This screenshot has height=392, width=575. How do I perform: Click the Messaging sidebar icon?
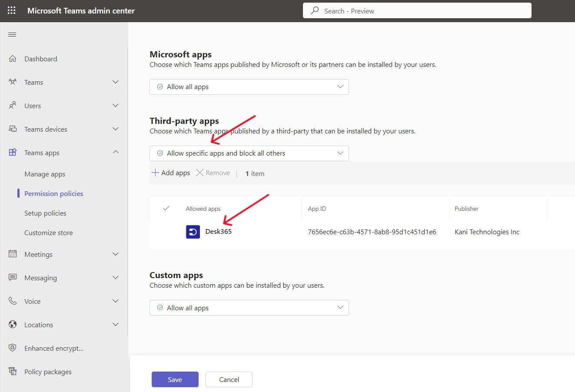[13, 278]
